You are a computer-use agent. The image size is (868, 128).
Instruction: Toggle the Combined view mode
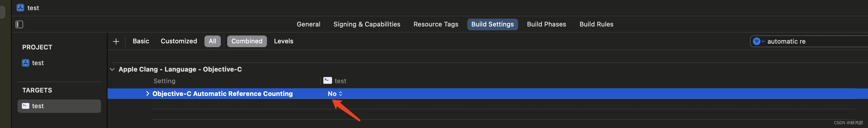247,41
